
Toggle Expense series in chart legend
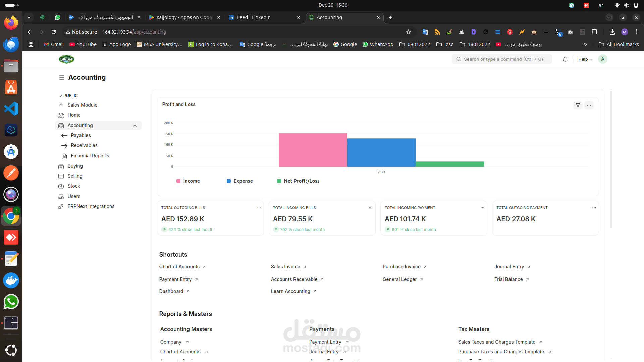tap(240, 181)
